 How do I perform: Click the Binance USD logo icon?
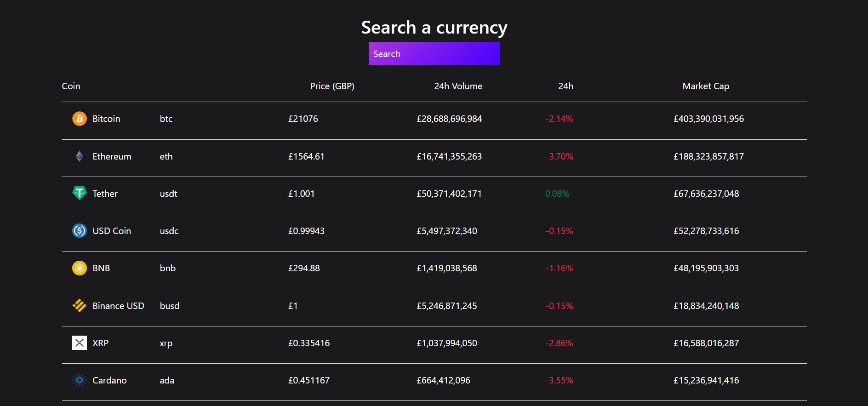80,305
